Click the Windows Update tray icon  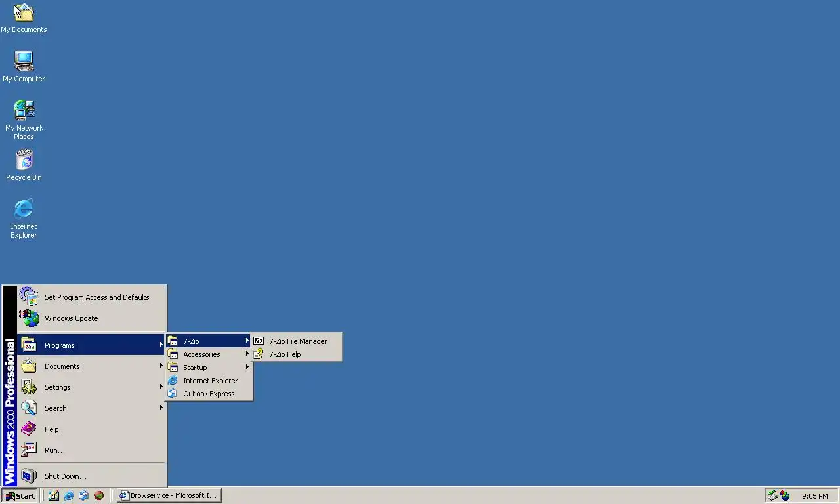coord(785,495)
